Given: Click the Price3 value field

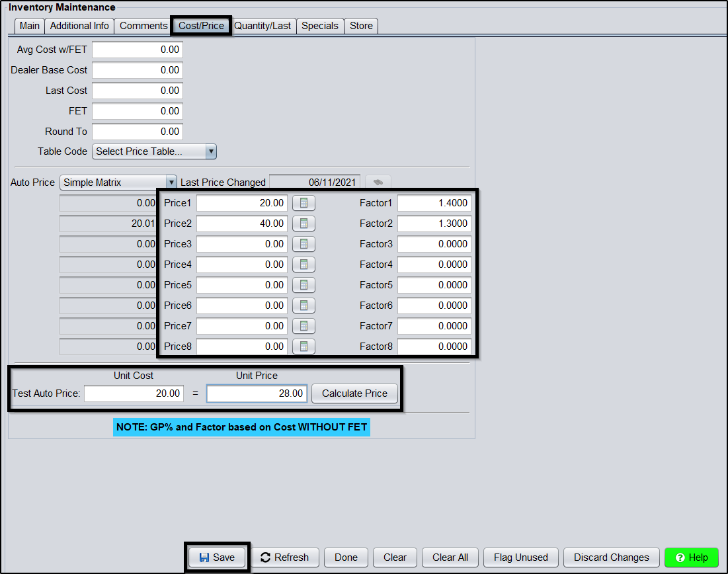Looking at the screenshot, I should (242, 244).
